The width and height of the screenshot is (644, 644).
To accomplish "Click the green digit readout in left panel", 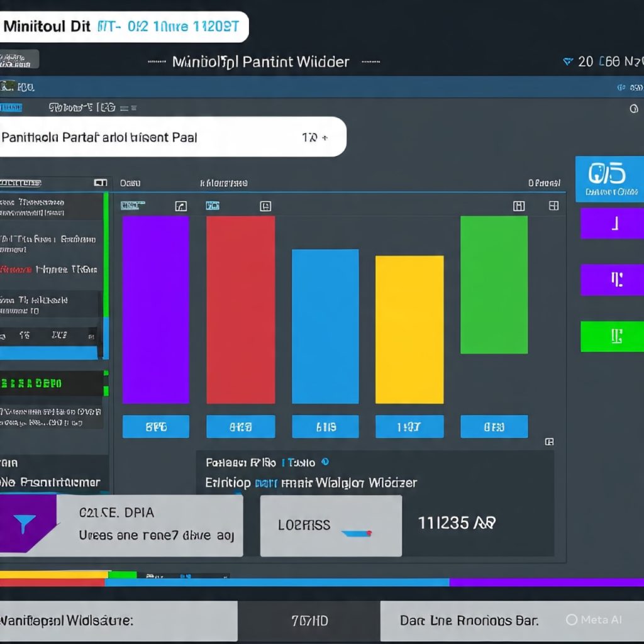I will [x=31, y=383].
